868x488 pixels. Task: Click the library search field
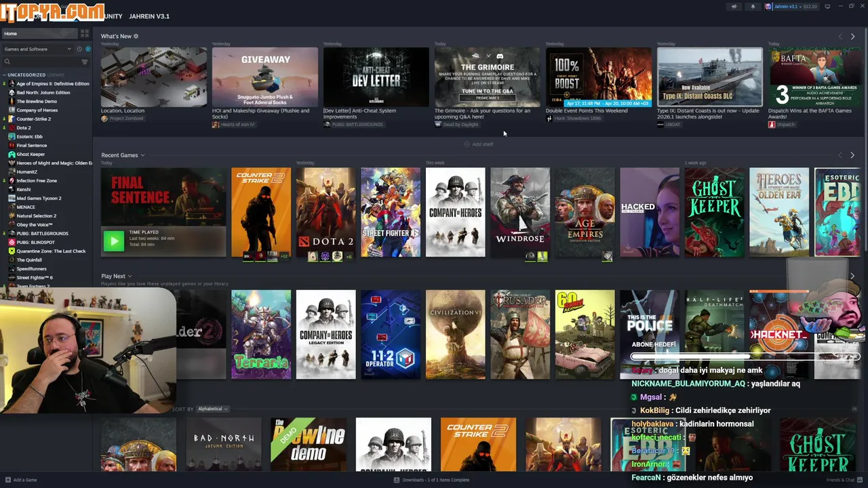point(41,62)
